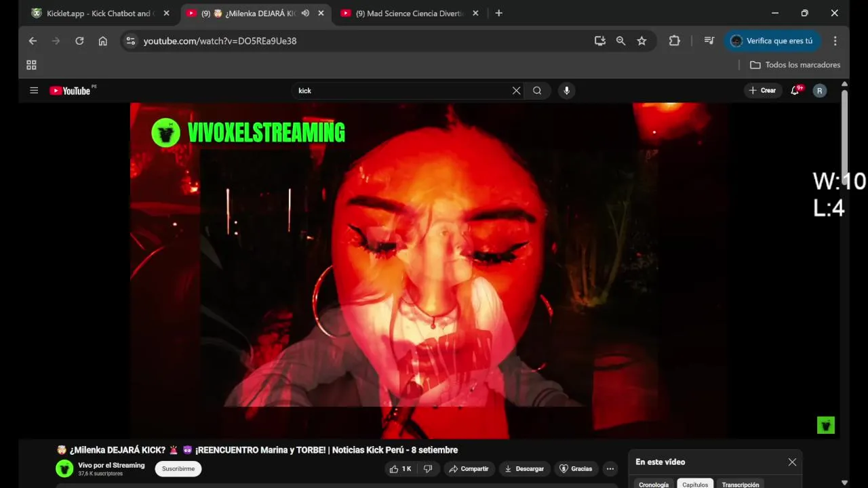
Task: Go back in browser history
Action: 33,41
